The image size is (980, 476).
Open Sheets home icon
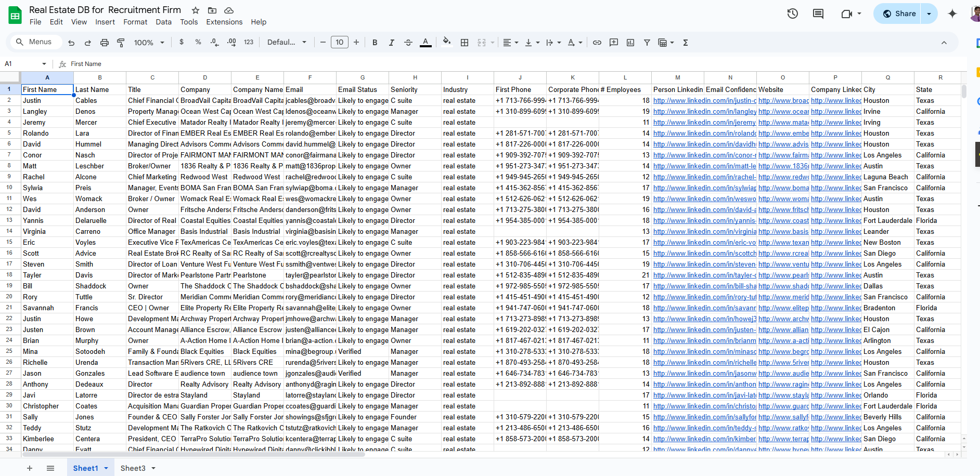click(15, 15)
